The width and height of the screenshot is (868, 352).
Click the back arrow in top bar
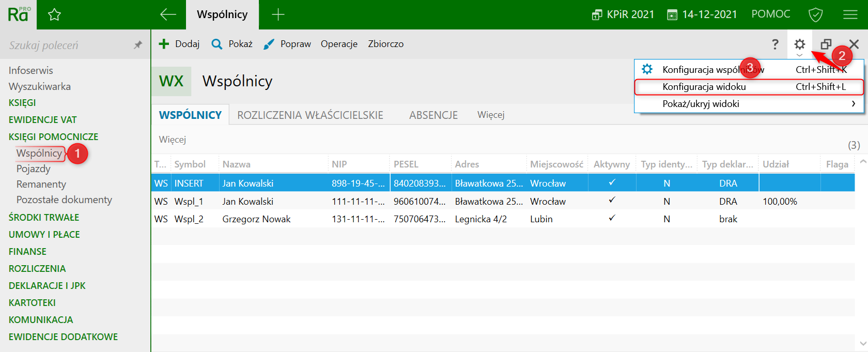point(168,14)
